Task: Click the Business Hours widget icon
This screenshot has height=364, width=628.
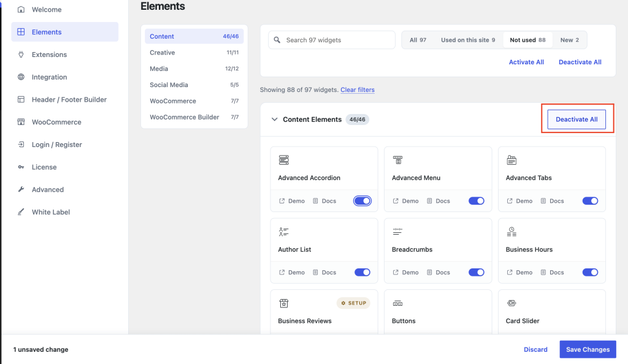Action: 511,232
